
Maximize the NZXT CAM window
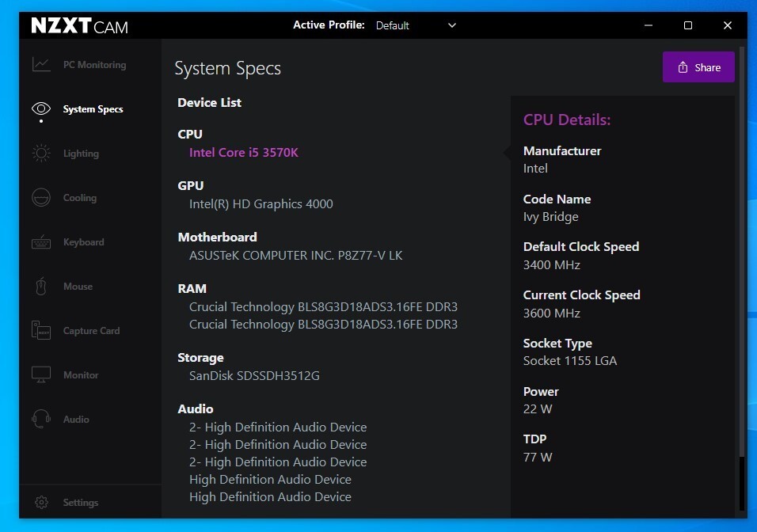point(688,25)
